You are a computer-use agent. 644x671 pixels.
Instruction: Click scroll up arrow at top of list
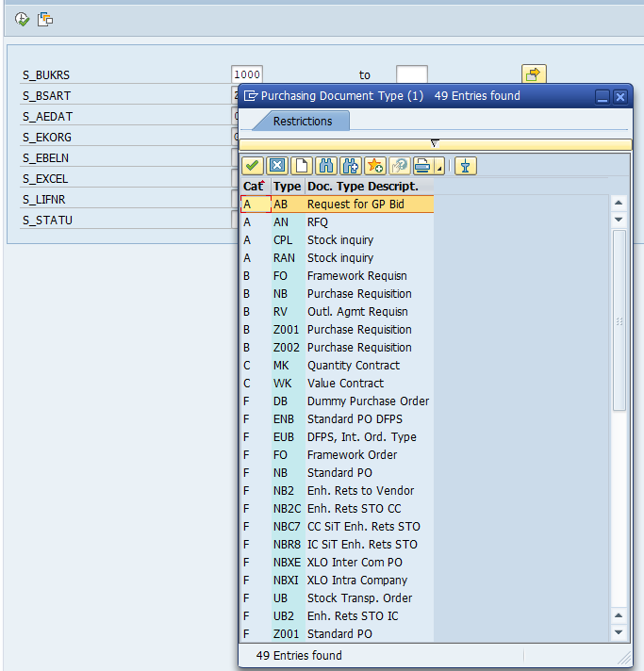pyautogui.click(x=619, y=203)
